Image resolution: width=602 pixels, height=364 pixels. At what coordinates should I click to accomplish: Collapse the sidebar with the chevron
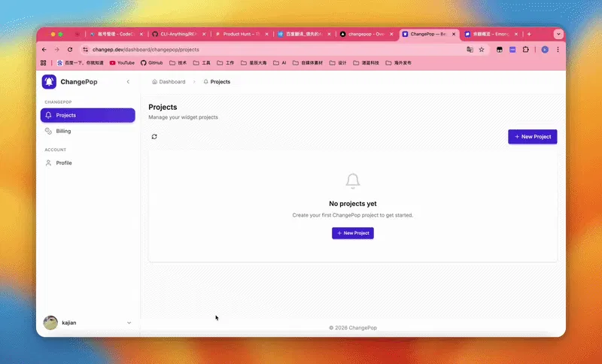click(x=128, y=82)
